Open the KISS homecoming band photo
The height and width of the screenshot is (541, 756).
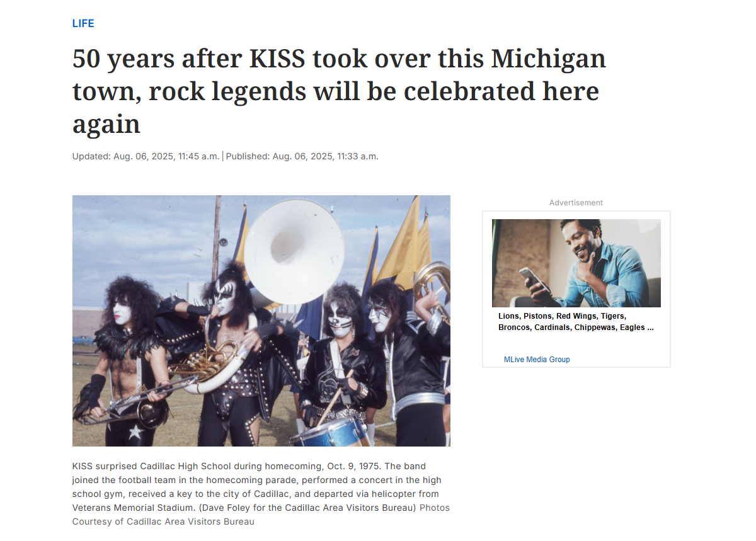click(261, 321)
